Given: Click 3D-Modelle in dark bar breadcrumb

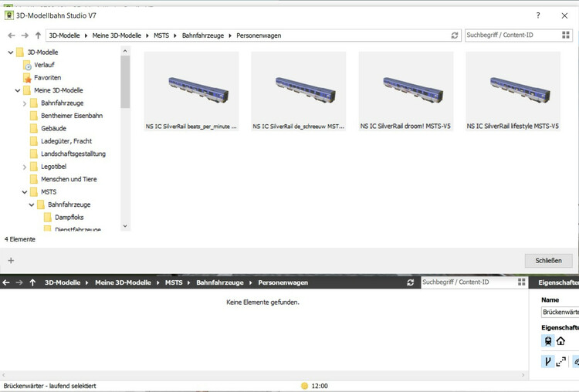Looking at the screenshot, I should [x=63, y=282].
